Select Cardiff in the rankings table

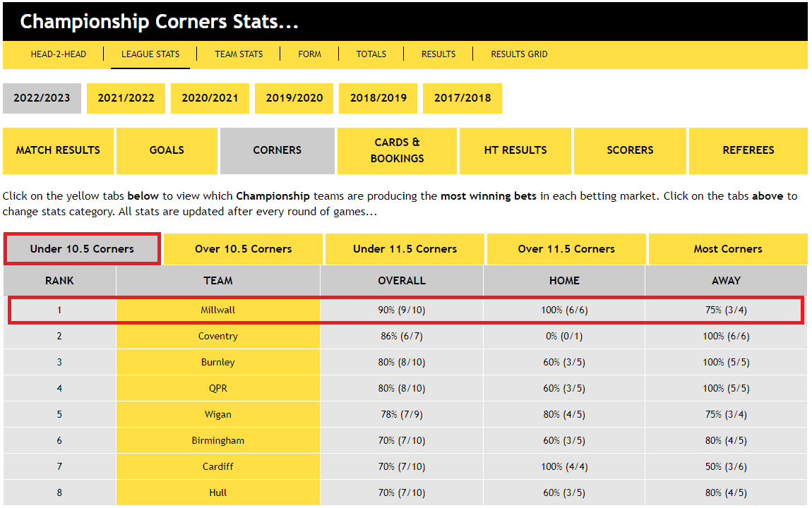coord(217,466)
